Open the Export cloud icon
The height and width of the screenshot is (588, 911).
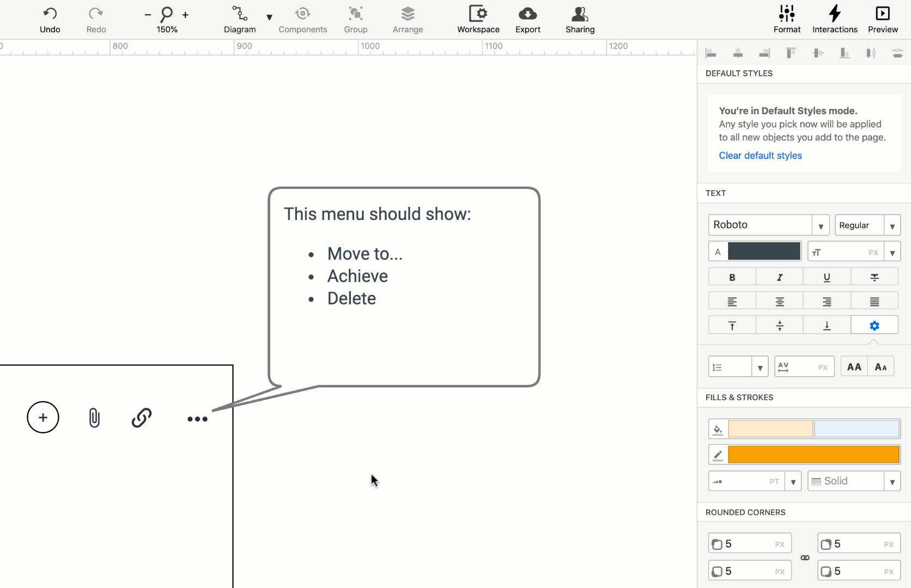point(527,14)
